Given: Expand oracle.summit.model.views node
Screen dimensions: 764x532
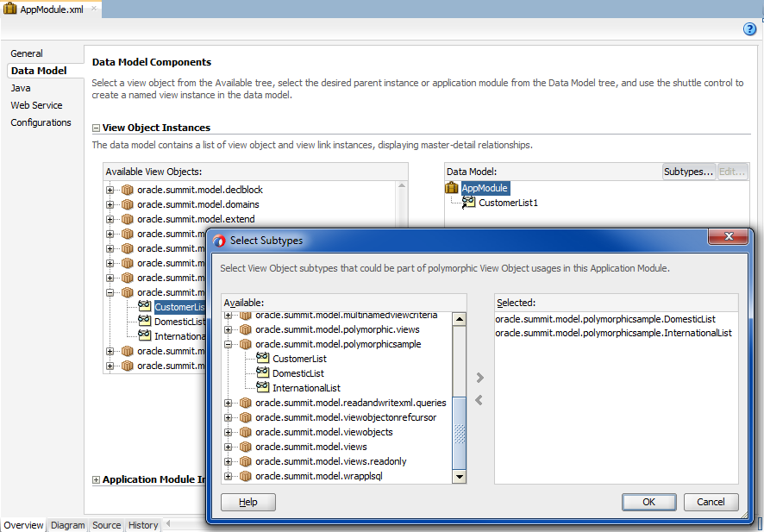Looking at the screenshot, I should [228, 447].
